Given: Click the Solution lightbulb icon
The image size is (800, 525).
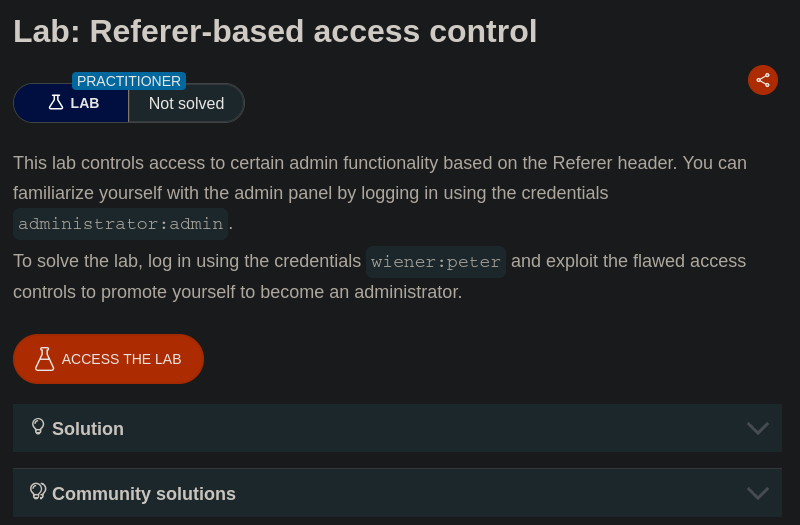Looking at the screenshot, I should pyautogui.click(x=38, y=427).
